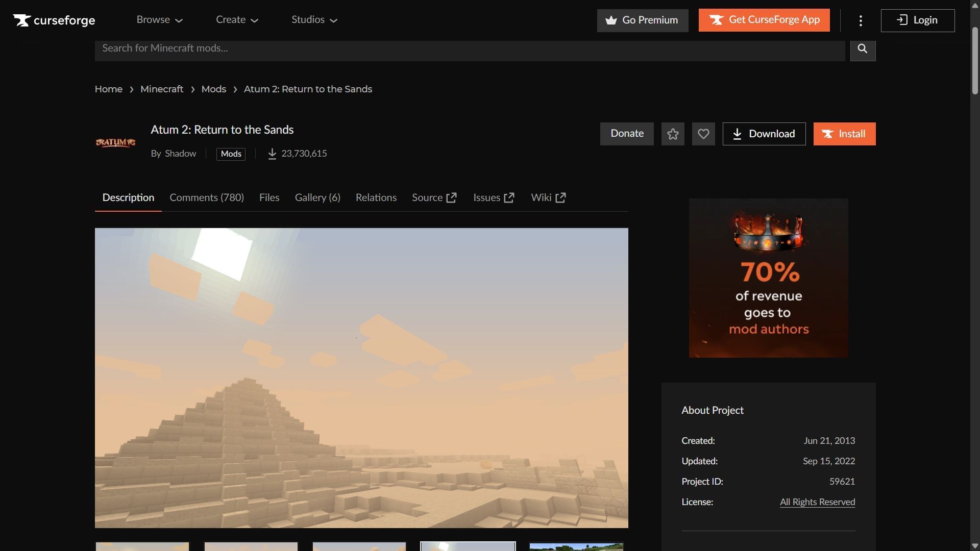Open the Issues external link tab
This screenshot has width=980, height=551.
[493, 197]
